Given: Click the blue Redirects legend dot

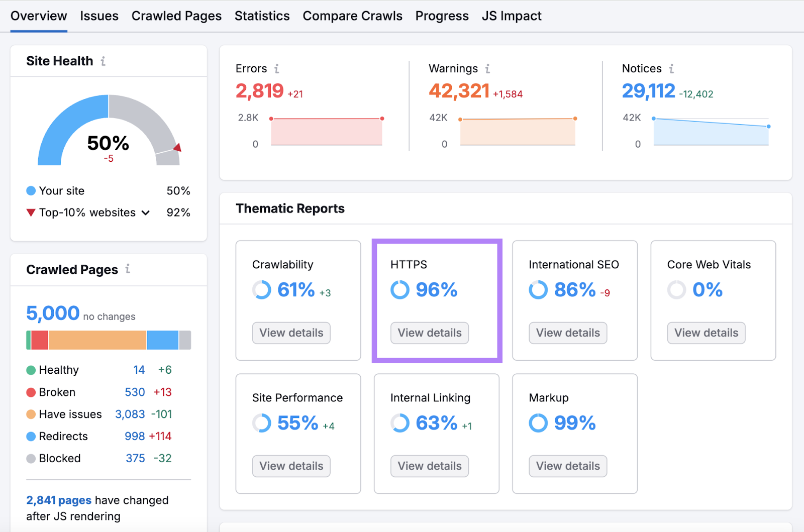Looking at the screenshot, I should point(31,437).
